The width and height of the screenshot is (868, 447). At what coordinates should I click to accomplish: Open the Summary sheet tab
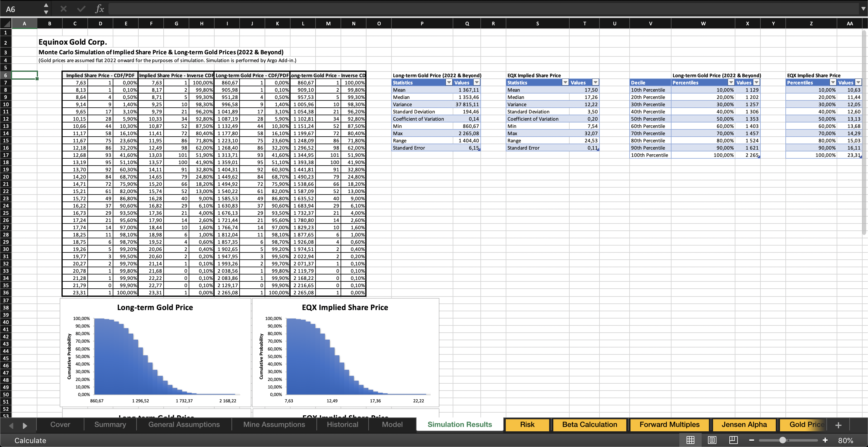point(110,424)
